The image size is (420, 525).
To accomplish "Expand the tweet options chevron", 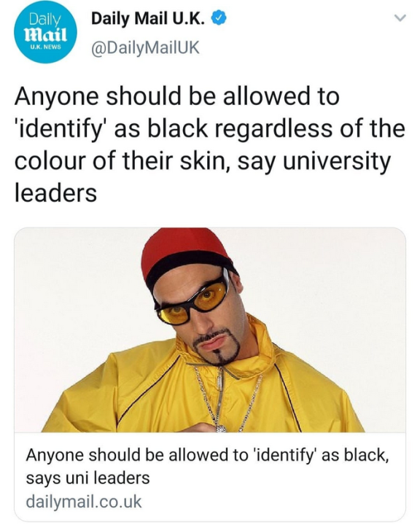I will 400,17.
